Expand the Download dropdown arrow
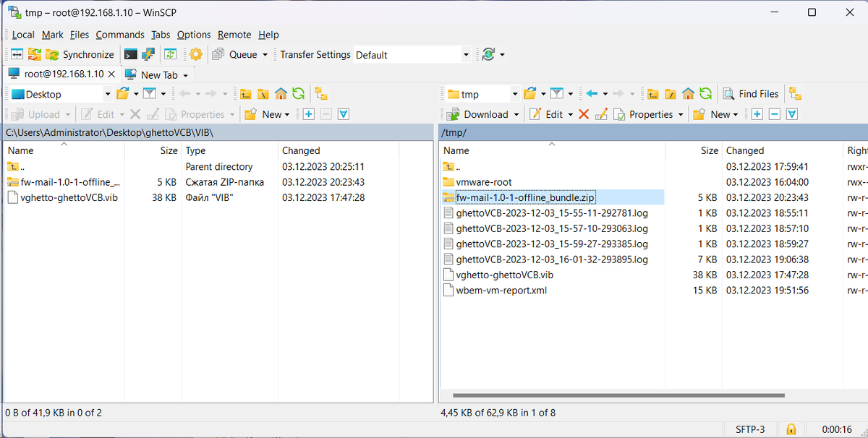 tap(516, 114)
